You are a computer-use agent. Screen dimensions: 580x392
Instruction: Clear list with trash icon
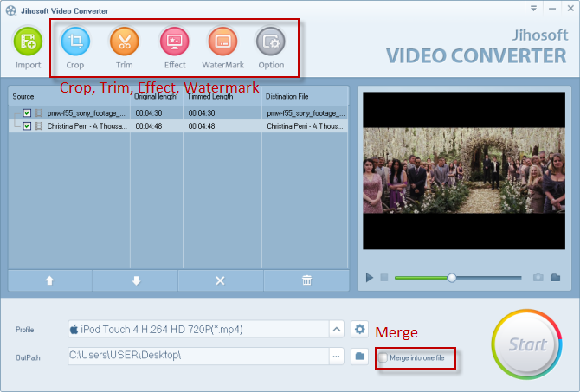point(306,280)
